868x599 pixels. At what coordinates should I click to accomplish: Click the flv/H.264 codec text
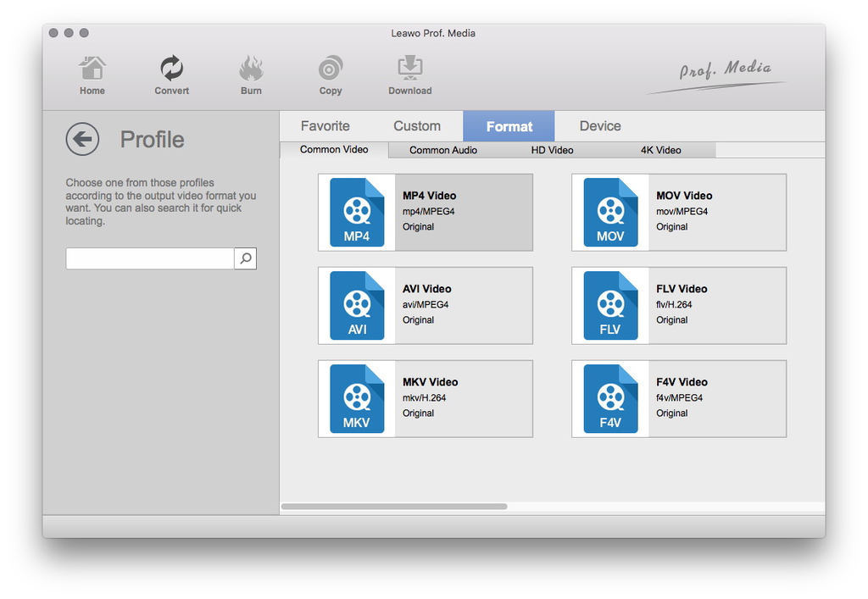pos(674,305)
